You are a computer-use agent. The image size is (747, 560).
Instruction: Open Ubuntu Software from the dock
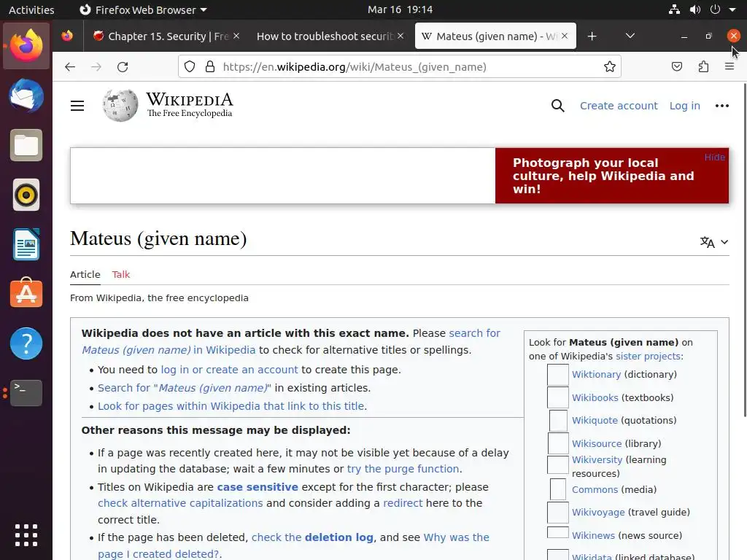(26, 293)
